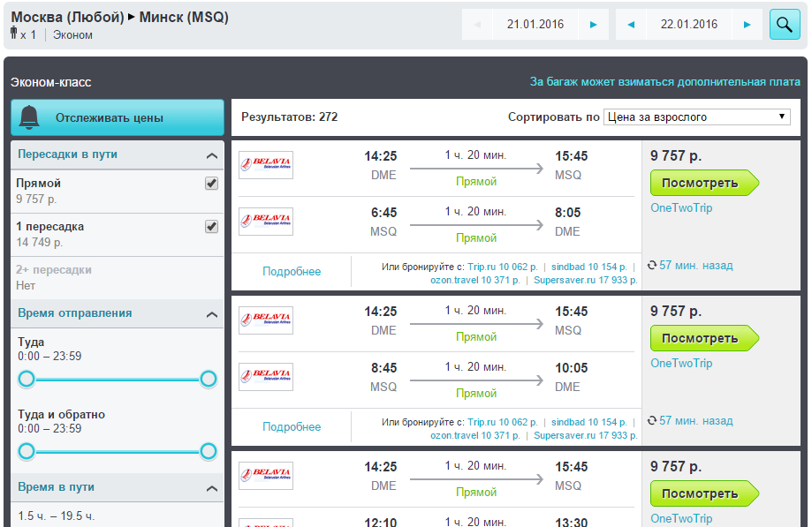
Task: Open OneTwoTrip link in first result
Action: click(681, 208)
